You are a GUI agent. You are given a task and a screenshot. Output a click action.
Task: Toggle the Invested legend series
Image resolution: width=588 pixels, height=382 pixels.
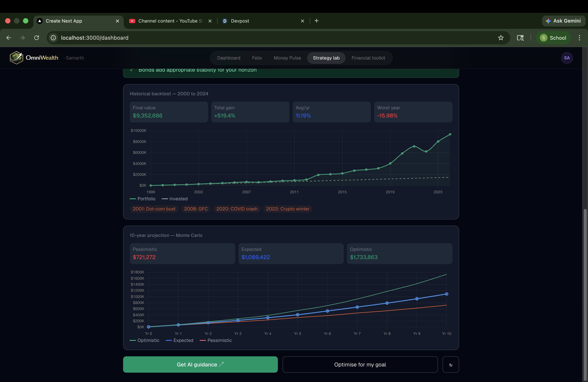[175, 199]
